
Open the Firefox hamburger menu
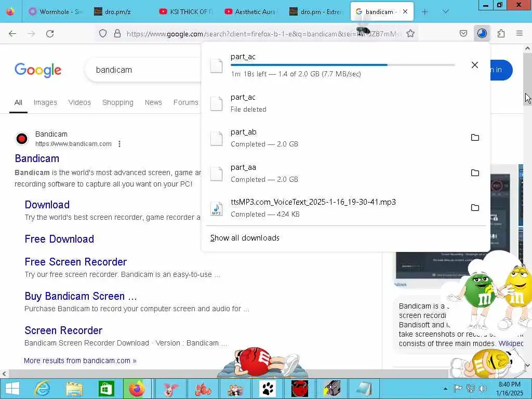[x=520, y=33]
